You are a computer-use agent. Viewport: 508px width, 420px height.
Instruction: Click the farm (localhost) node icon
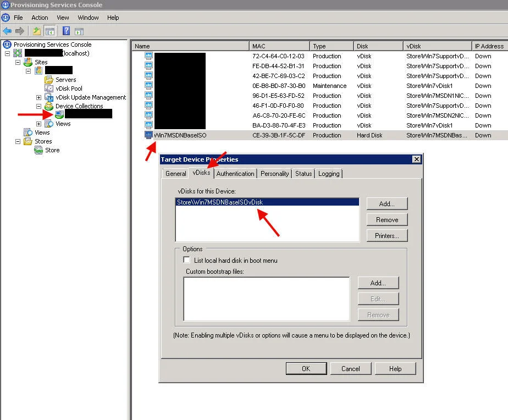(18, 53)
